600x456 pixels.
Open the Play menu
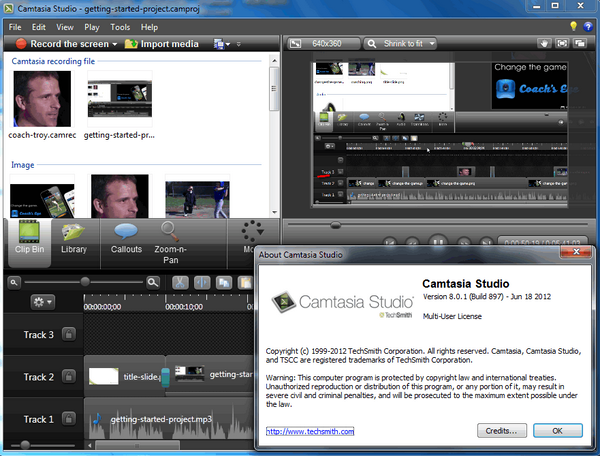coord(92,27)
